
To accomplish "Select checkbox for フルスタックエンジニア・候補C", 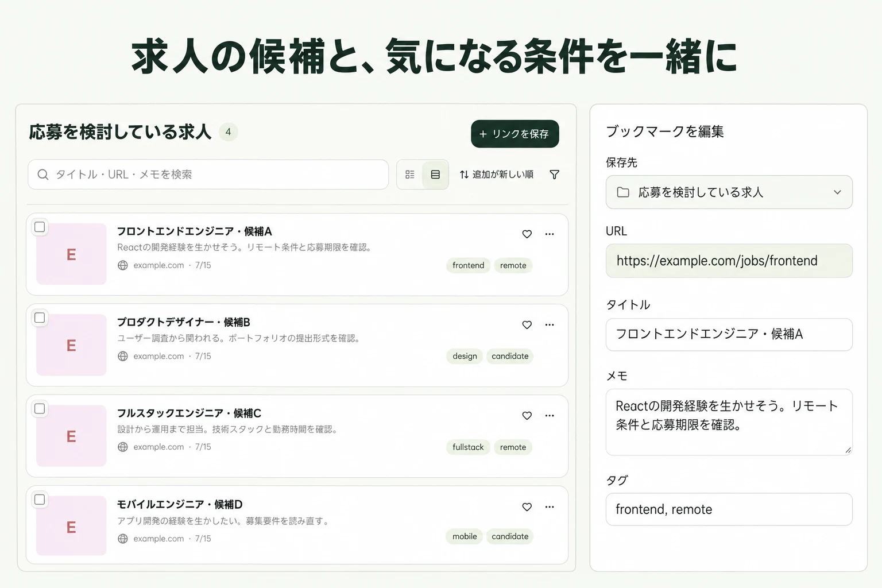I will pyautogui.click(x=40, y=408).
